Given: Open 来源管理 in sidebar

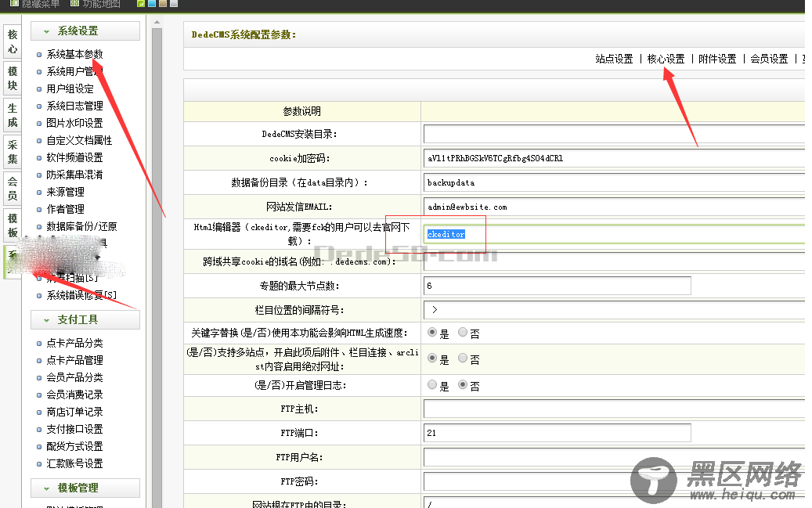Looking at the screenshot, I should point(65,192).
